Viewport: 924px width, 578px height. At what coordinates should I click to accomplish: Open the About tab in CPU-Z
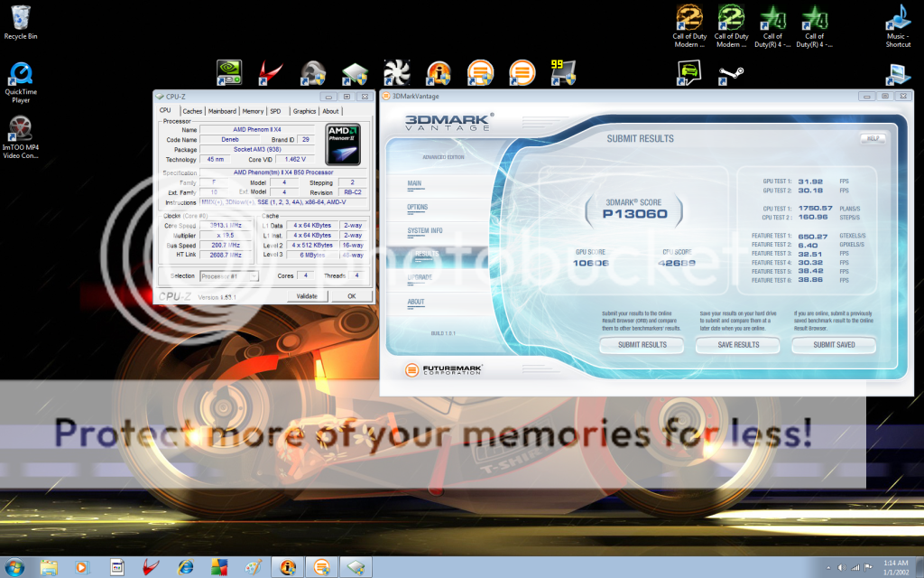click(x=330, y=111)
